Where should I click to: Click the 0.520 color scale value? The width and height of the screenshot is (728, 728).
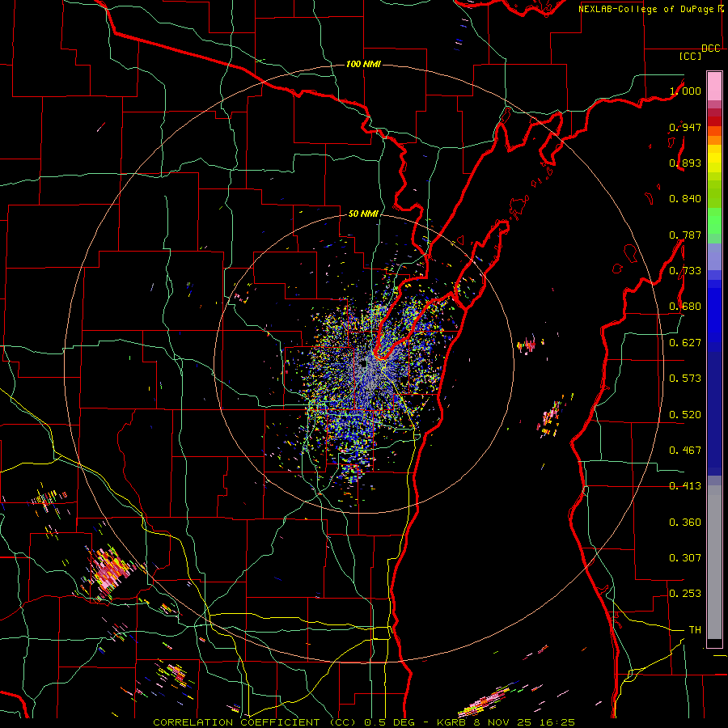[x=685, y=415]
